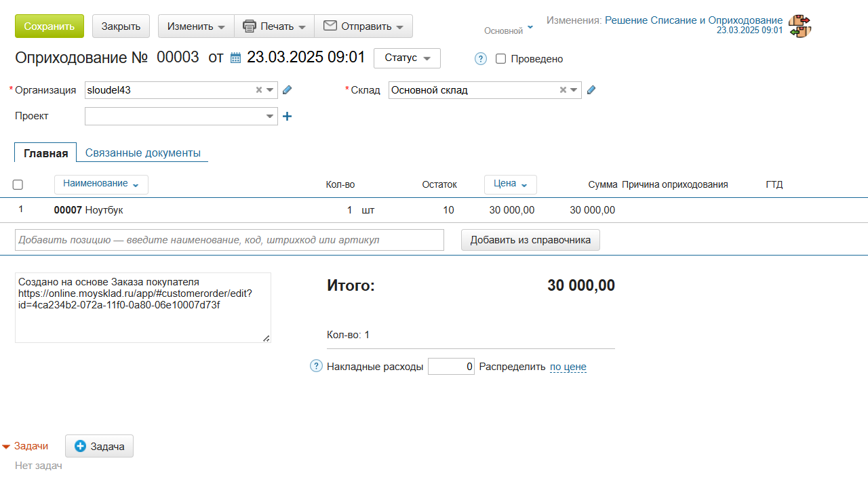Open the Наименование column dropdown
Screen dimensions: 868x488
101,184
